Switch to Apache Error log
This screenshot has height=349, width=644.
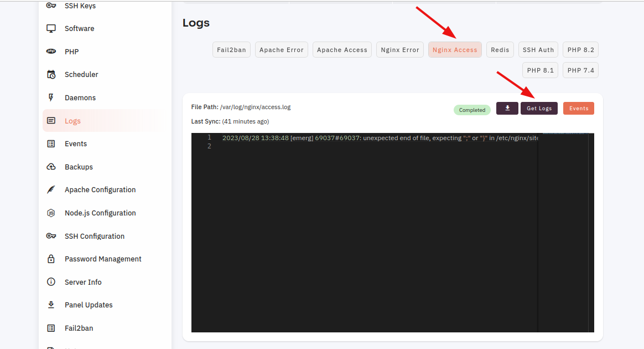[282, 50]
